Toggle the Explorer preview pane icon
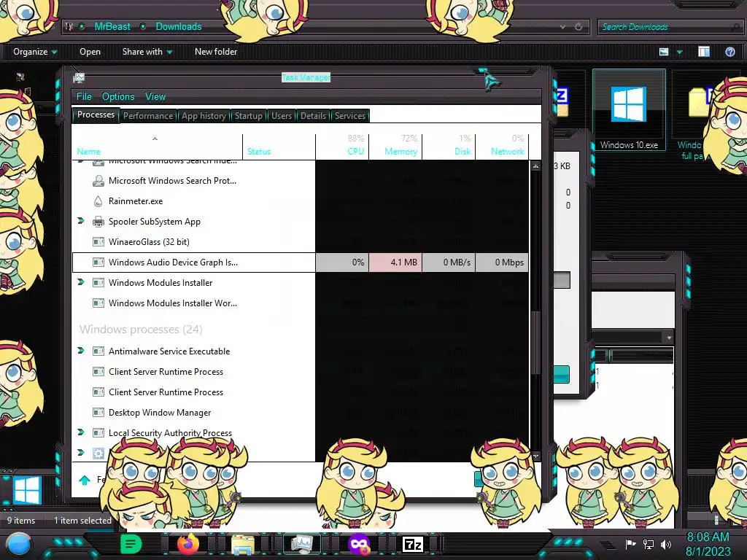The image size is (747, 560). 704,52
